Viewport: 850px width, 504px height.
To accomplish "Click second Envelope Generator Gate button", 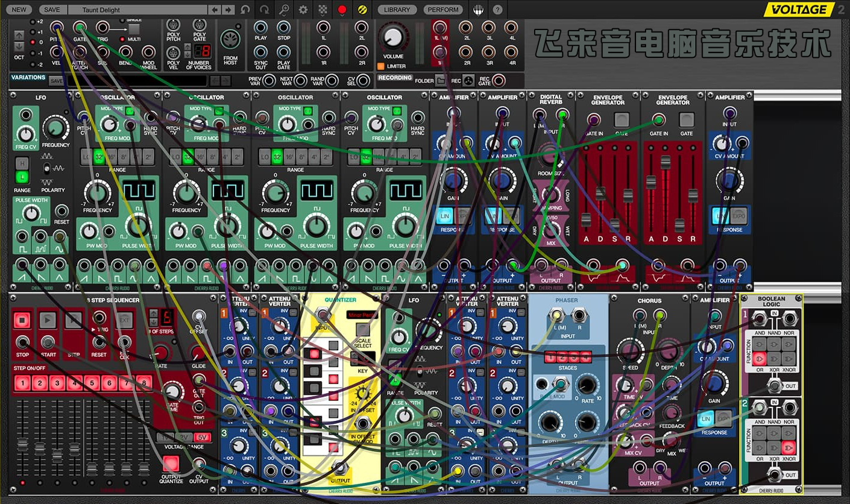I will pyautogui.click(x=687, y=119).
